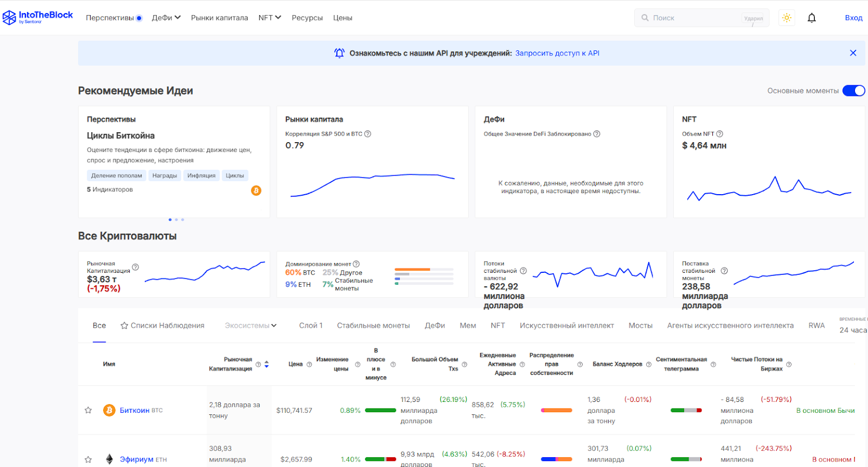The height and width of the screenshot is (467, 868).
Task: Expand the ДеФи navigation dropdown
Action: [x=166, y=18]
